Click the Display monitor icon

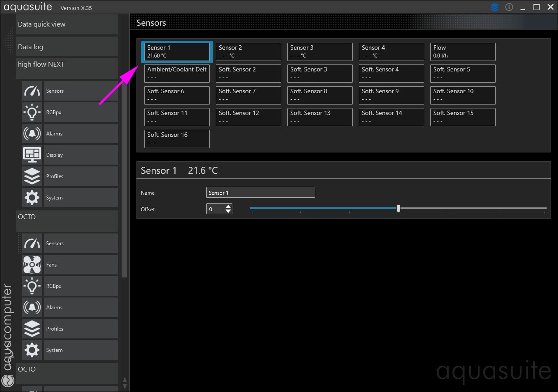pyautogui.click(x=32, y=155)
